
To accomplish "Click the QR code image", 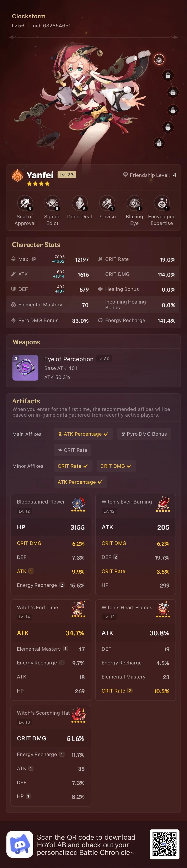I will pos(164,844).
